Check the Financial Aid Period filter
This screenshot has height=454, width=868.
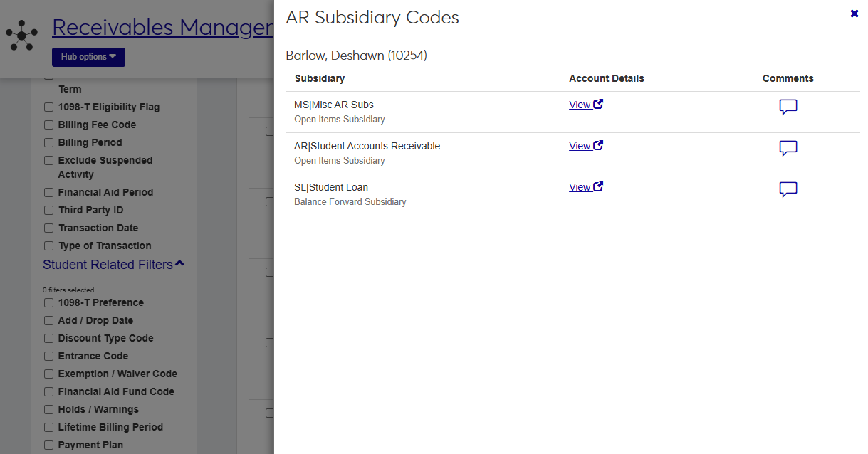coord(48,192)
